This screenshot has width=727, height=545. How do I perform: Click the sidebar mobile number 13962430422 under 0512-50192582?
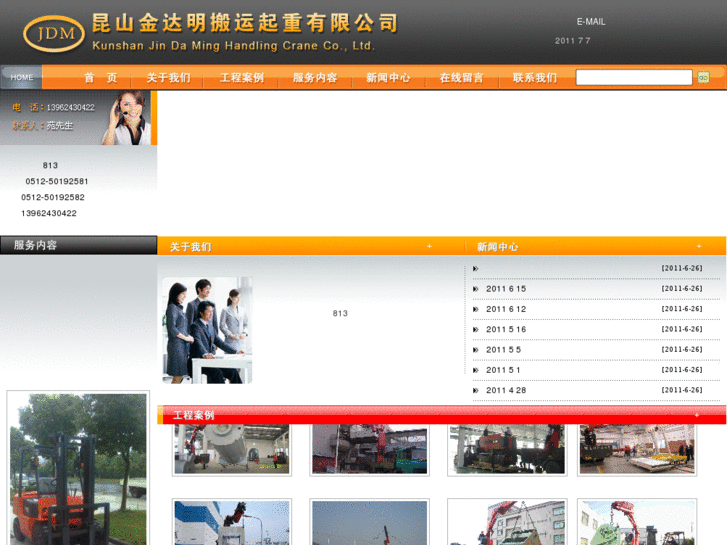pos(49,213)
